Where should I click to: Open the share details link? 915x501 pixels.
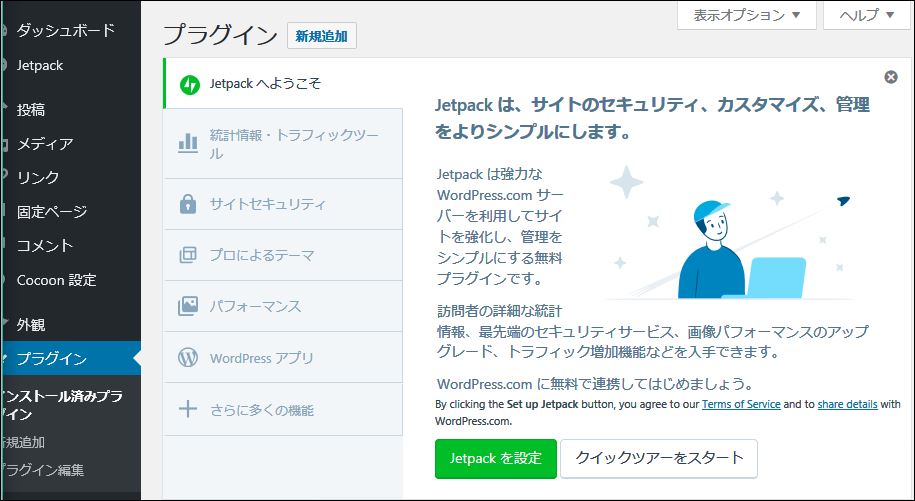tap(847, 404)
